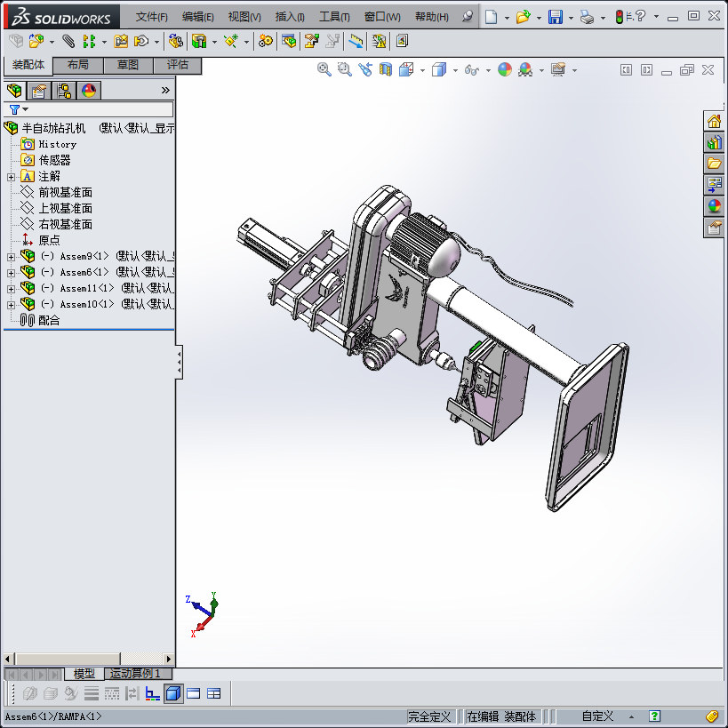Open the View Palette pane

[x=714, y=185]
